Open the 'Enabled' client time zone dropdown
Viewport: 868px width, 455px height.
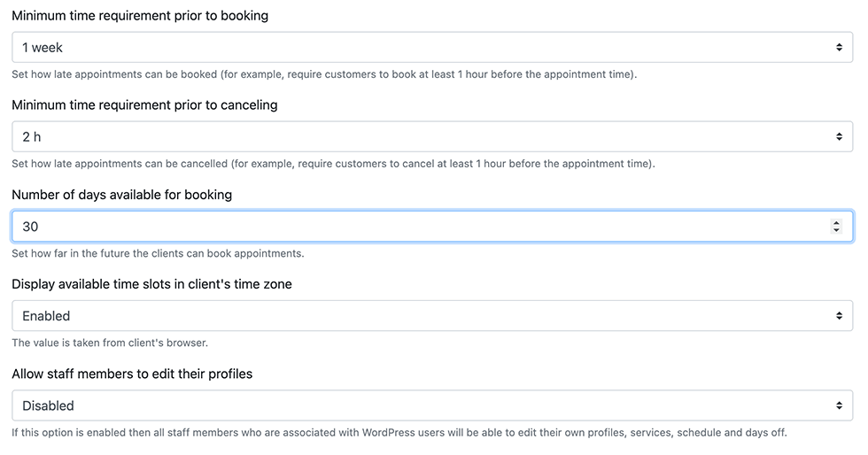[x=432, y=316]
